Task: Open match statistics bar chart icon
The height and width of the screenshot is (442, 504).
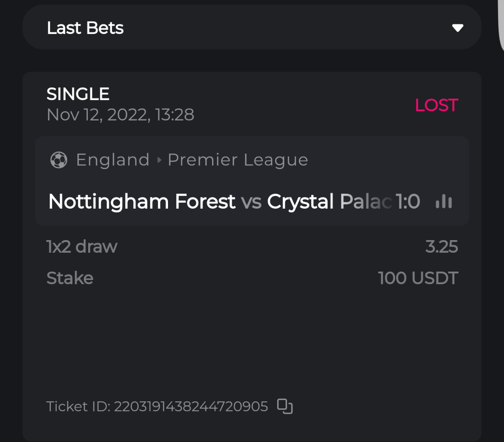Action: click(x=444, y=202)
